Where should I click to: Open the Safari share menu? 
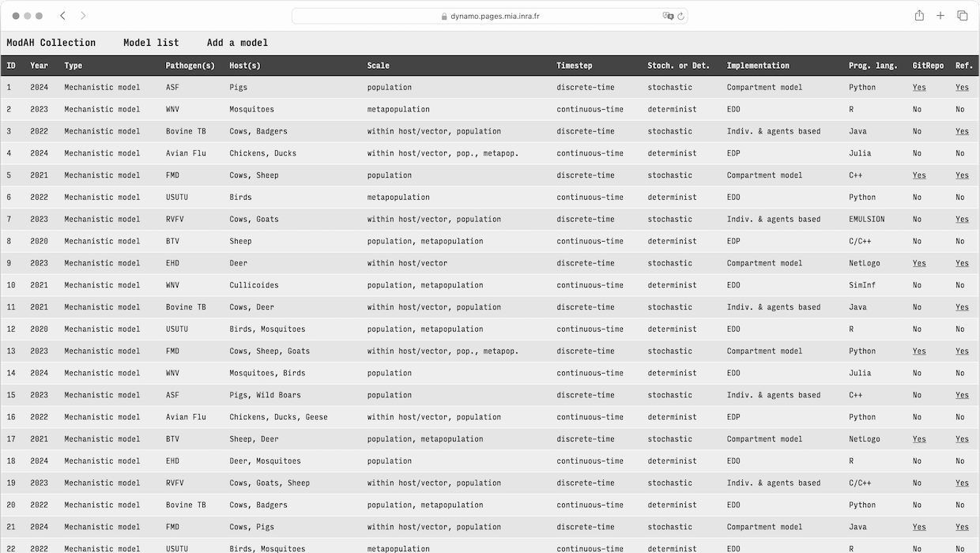(x=919, y=16)
